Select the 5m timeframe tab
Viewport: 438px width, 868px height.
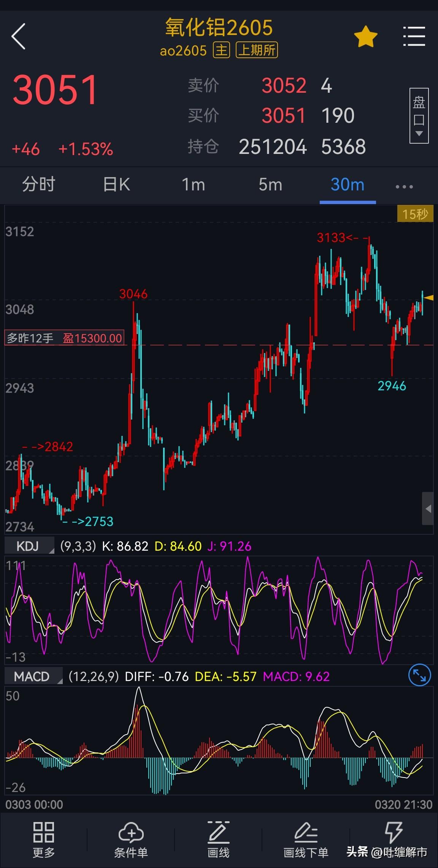tap(270, 185)
